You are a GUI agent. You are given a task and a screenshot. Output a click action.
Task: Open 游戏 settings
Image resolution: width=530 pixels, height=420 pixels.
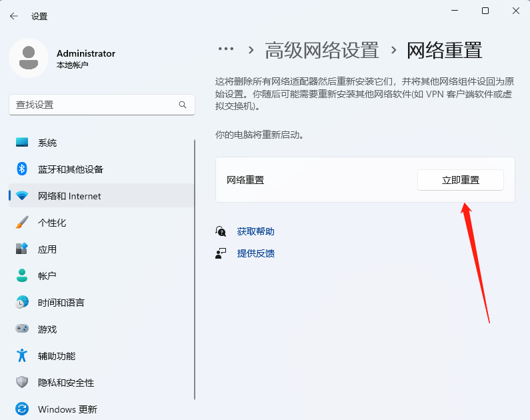tap(101, 329)
